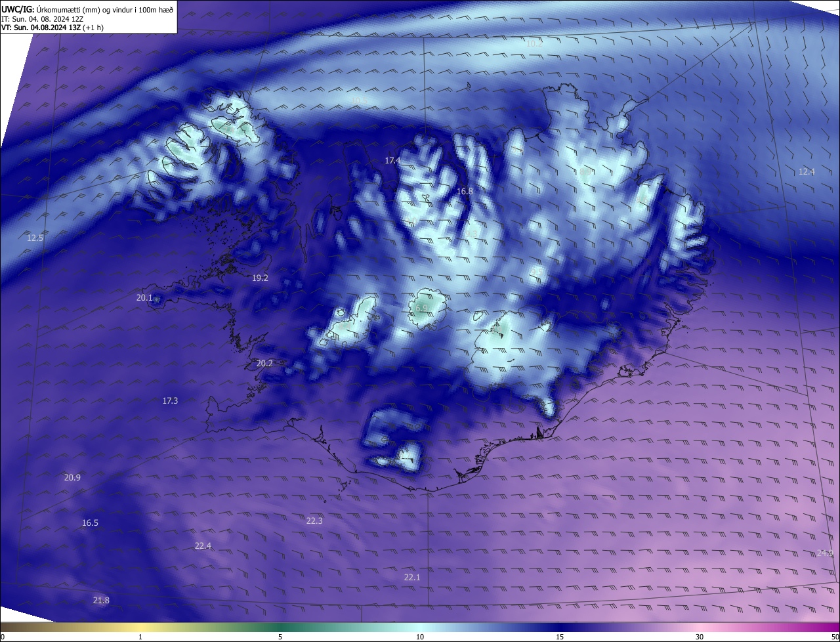Click the 24.9 value label at the map edge
Image resolution: width=840 pixels, height=642 pixels.
pyautogui.click(x=825, y=553)
